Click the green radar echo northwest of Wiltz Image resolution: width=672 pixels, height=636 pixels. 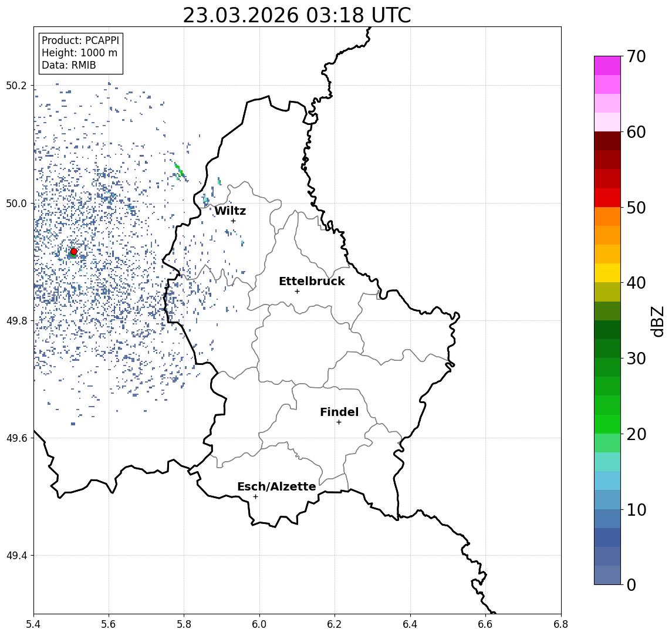179,171
